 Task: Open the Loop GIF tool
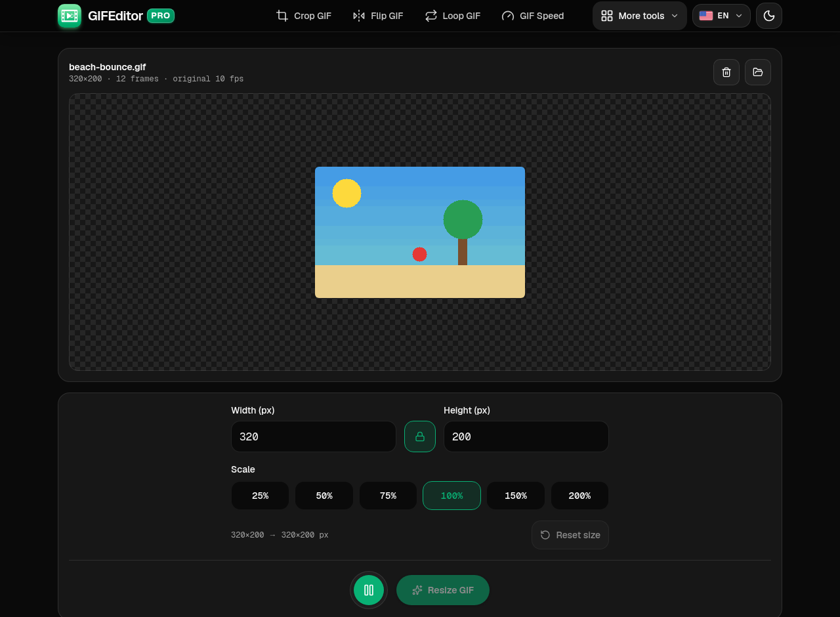pos(453,16)
